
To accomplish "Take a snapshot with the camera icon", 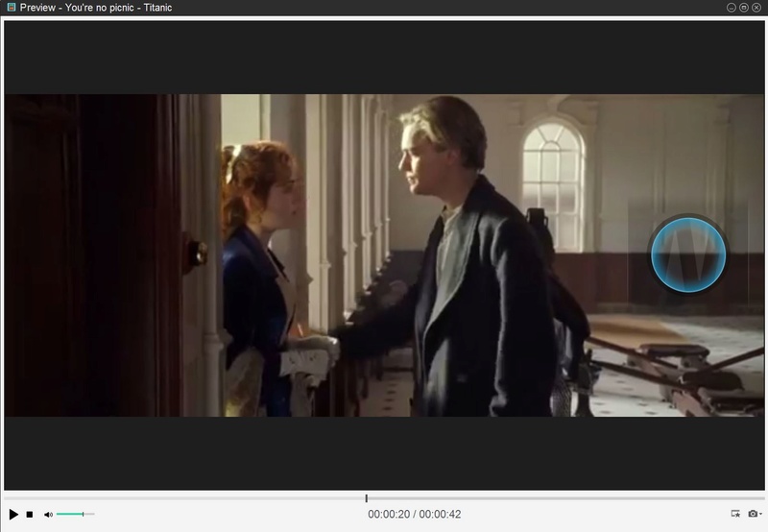I will pyautogui.click(x=753, y=514).
